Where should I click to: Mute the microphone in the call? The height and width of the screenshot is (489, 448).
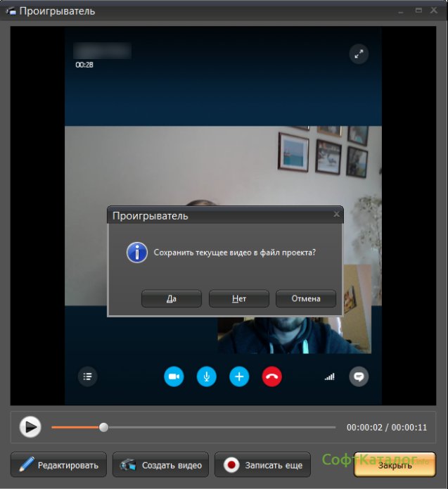coord(206,376)
